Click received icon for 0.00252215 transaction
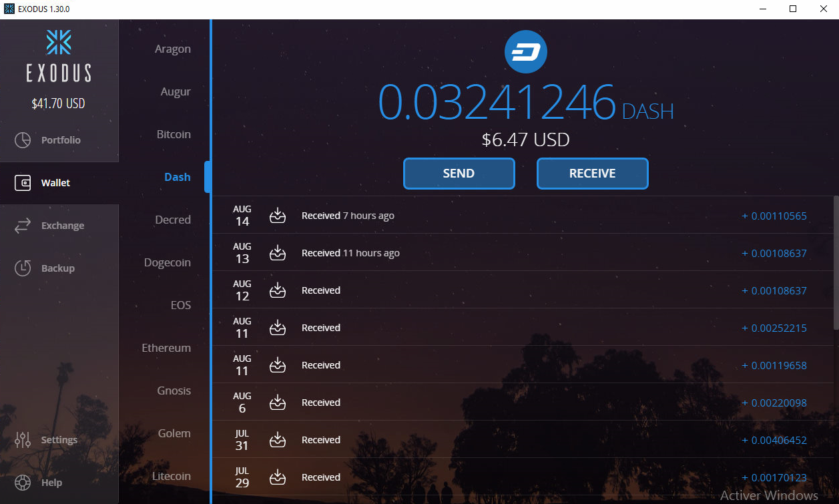This screenshot has width=839, height=504. [x=278, y=328]
